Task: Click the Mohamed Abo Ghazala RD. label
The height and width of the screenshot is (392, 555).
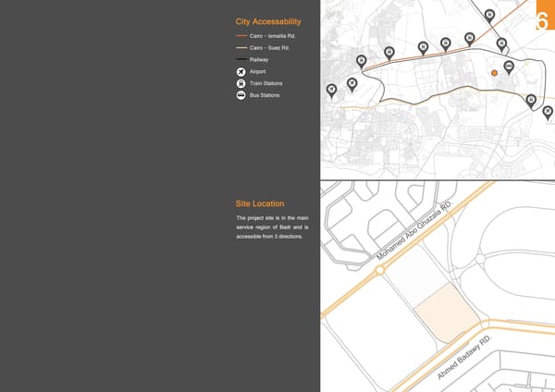Action: coord(414,230)
